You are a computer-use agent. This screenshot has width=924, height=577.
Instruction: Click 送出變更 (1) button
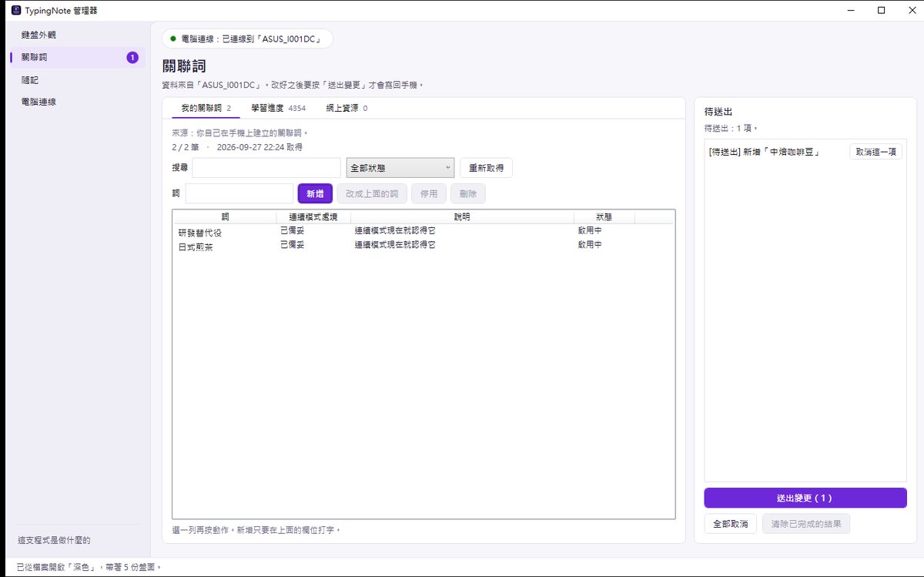pyautogui.click(x=805, y=498)
